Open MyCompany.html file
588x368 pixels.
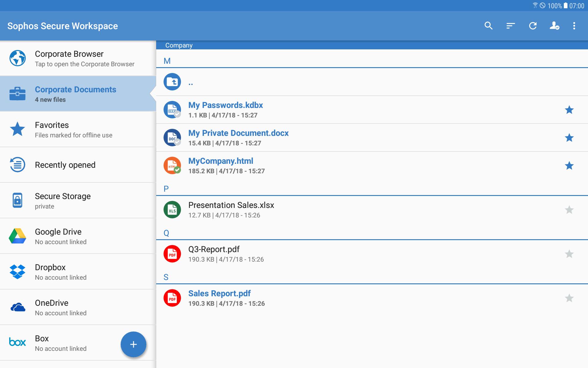(x=372, y=166)
